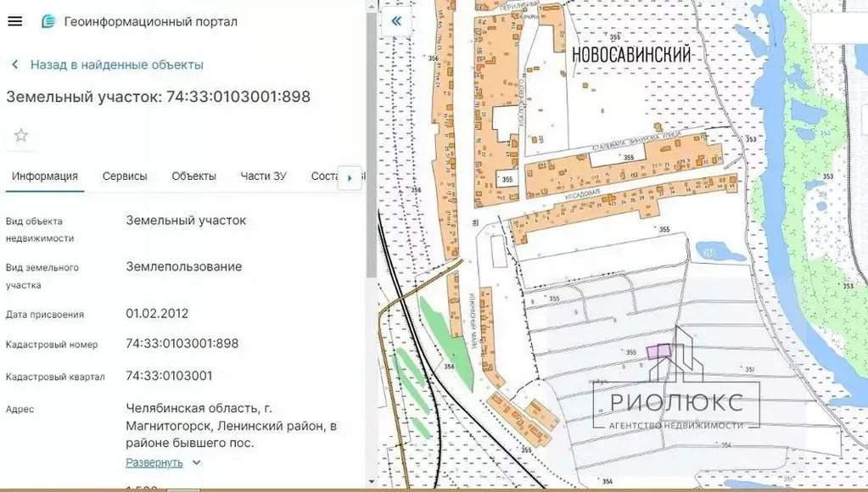Open the hamburger navigation menu
This screenshot has height=492, width=868.
pyautogui.click(x=14, y=21)
